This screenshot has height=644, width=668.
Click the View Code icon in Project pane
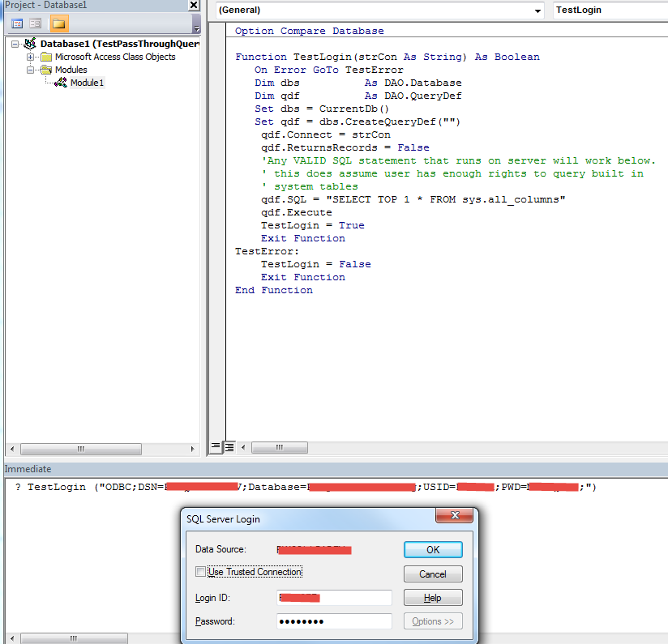(17, 23)
